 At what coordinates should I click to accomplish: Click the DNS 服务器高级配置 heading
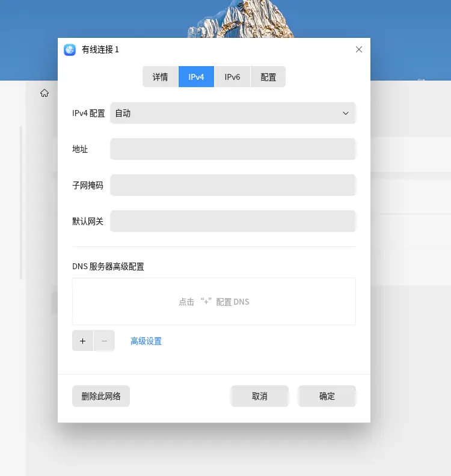pos(108,266)
